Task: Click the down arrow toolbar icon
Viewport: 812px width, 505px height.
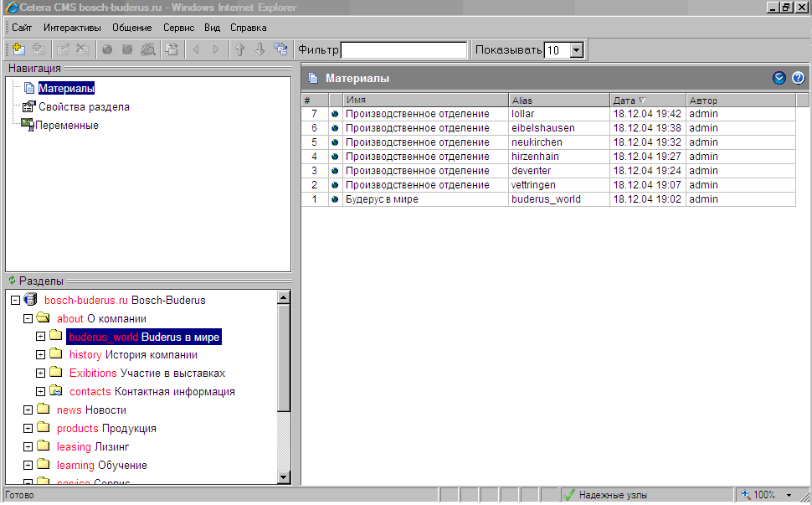Action: click(260, 50)
